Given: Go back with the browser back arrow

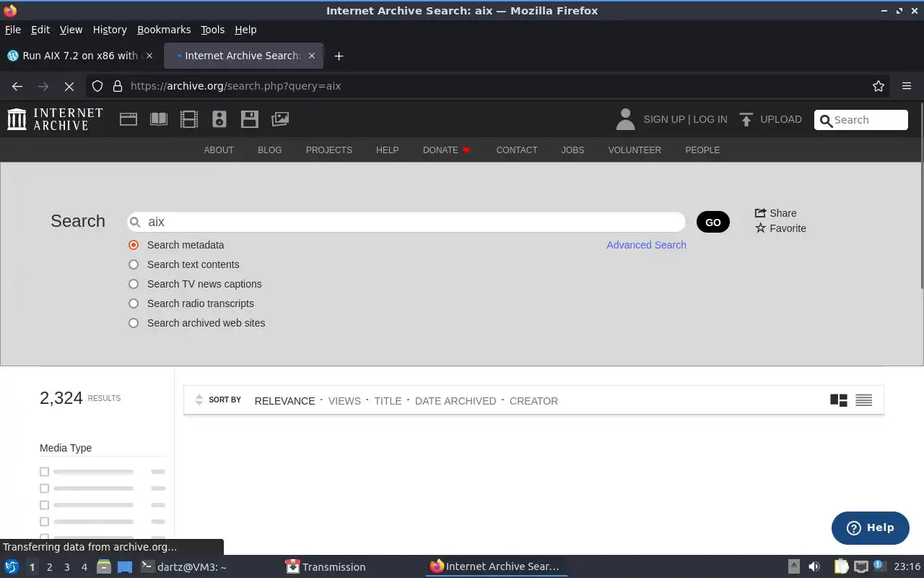Looking at the screenshot, I should 17,86.
